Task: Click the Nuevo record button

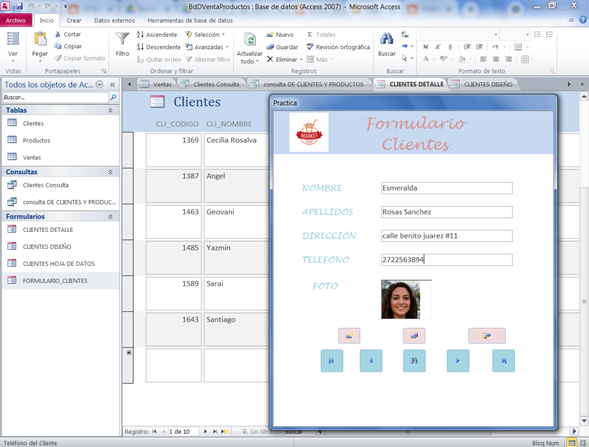Action: click(280, 35)
